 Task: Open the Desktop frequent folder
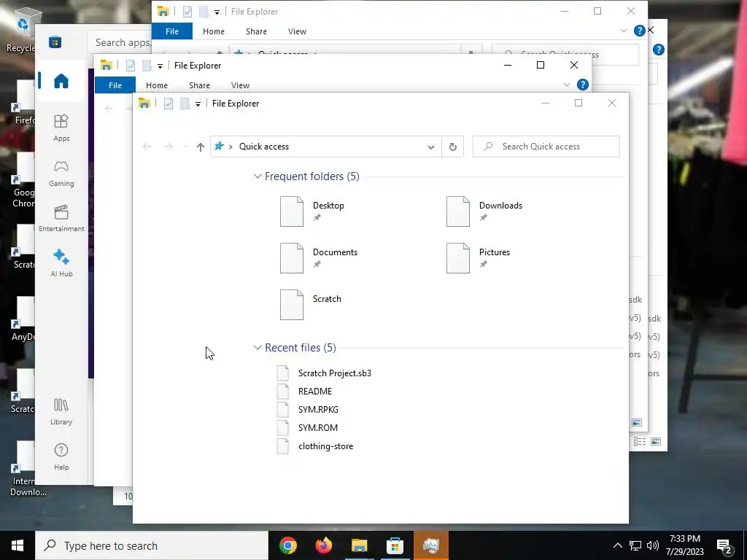pyautogui.click(x=312, y=211)
